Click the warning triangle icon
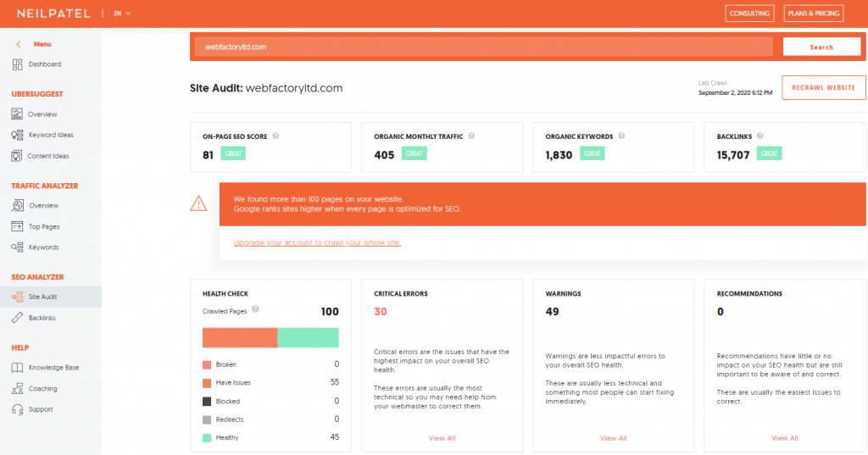 198,203
